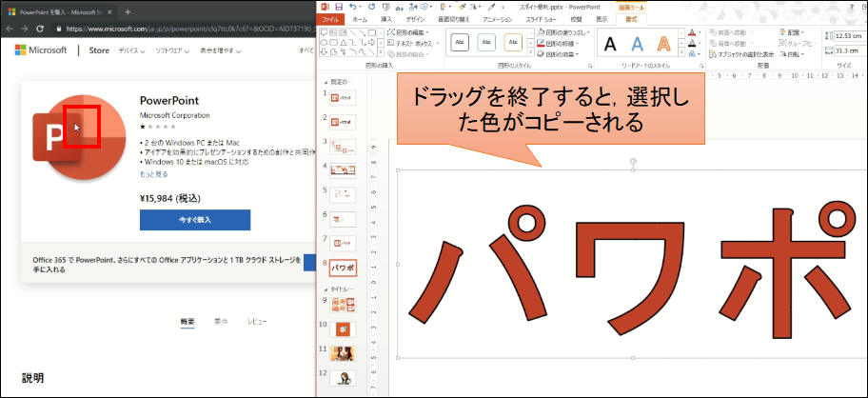The width and height of the screenshot is (868, 398).
Task: Click the orange outline Abc shape style
Action: pyautogui.click(x=513, y=42)
